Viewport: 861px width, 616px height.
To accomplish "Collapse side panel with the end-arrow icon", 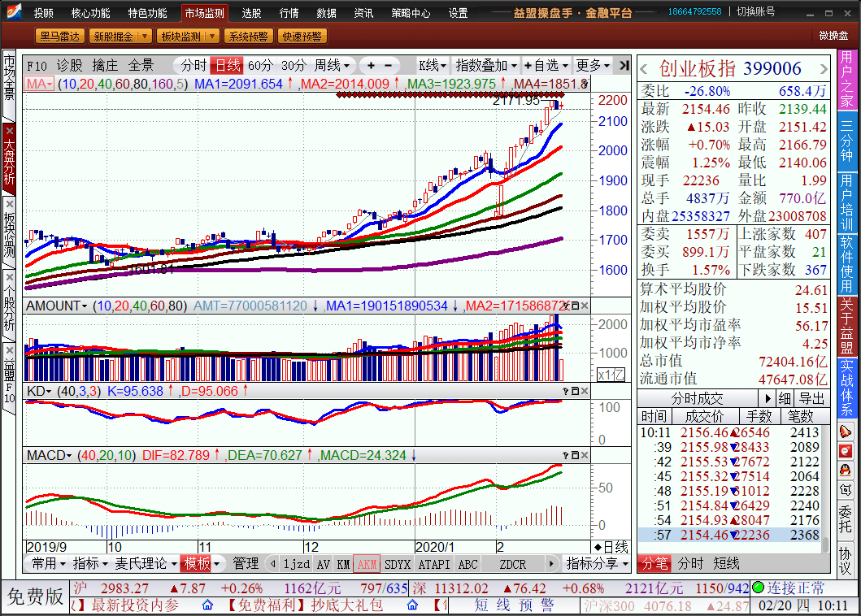I will click(624, 65).
